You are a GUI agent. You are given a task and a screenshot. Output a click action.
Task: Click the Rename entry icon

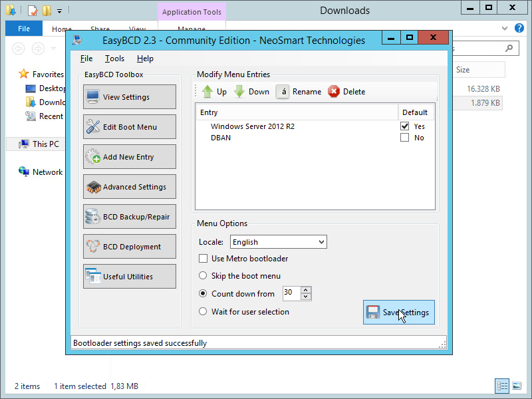click(x=283, y=92)
